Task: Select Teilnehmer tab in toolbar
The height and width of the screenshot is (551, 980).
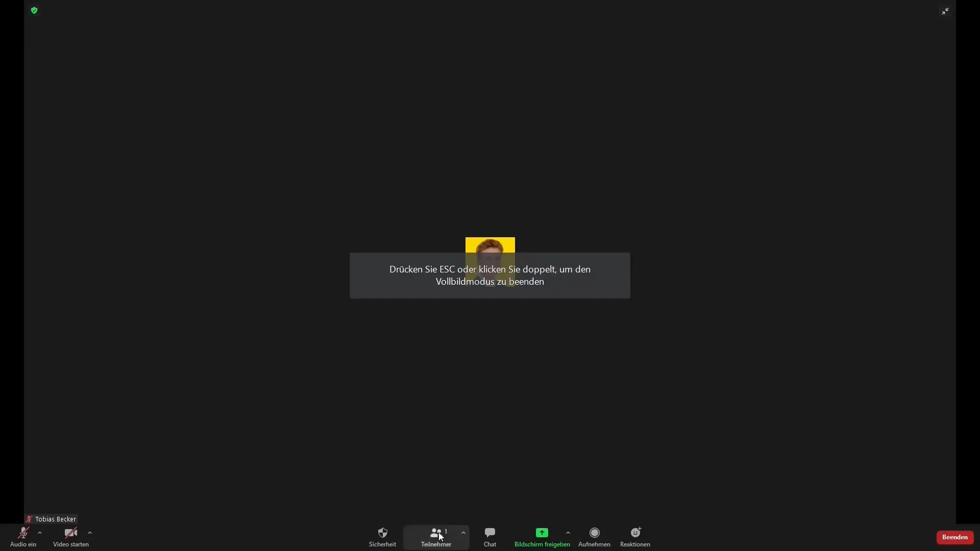Action: [436, 537]
